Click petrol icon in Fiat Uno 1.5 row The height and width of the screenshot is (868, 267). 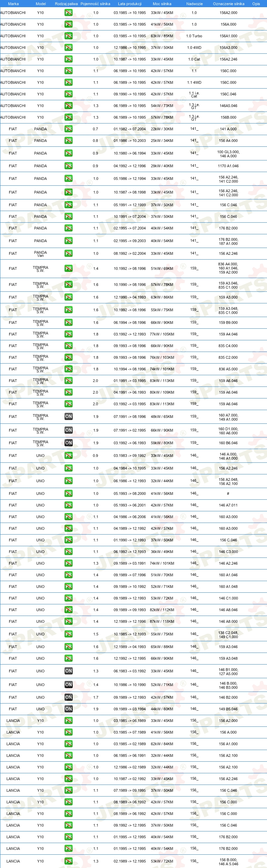tap(68, 634)
